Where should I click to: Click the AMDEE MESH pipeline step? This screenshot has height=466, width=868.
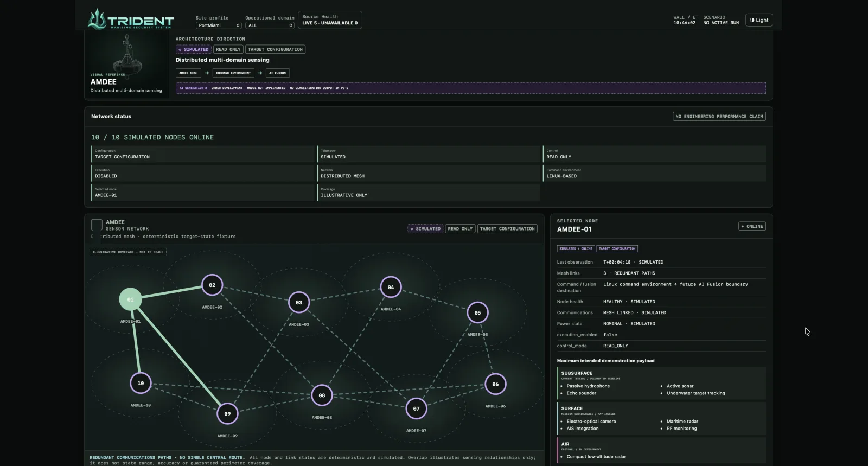click(188, 73)
